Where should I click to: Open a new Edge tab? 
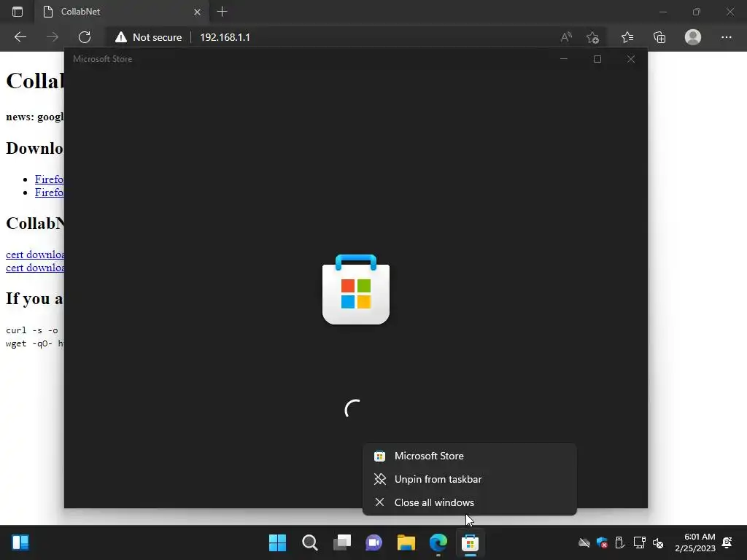click(x=222, y=12)
